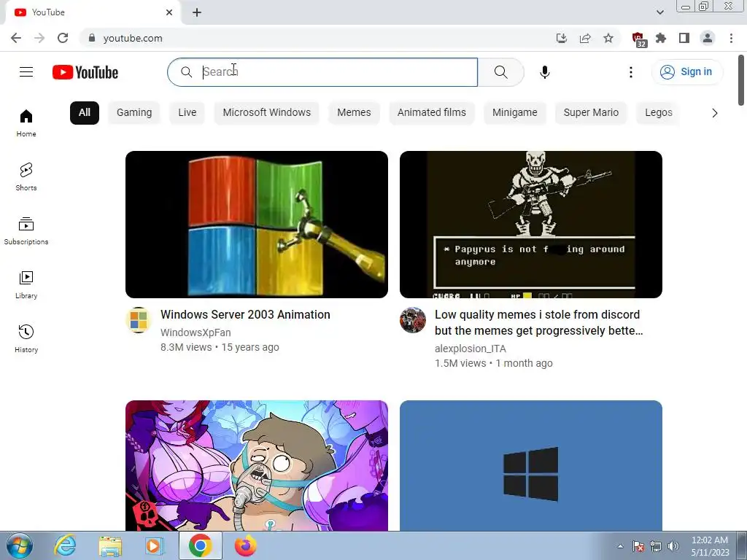Screen dimensions: 747x560
Task: Open the blue Windows logo thumbnail
Action: tap(531, 466)
